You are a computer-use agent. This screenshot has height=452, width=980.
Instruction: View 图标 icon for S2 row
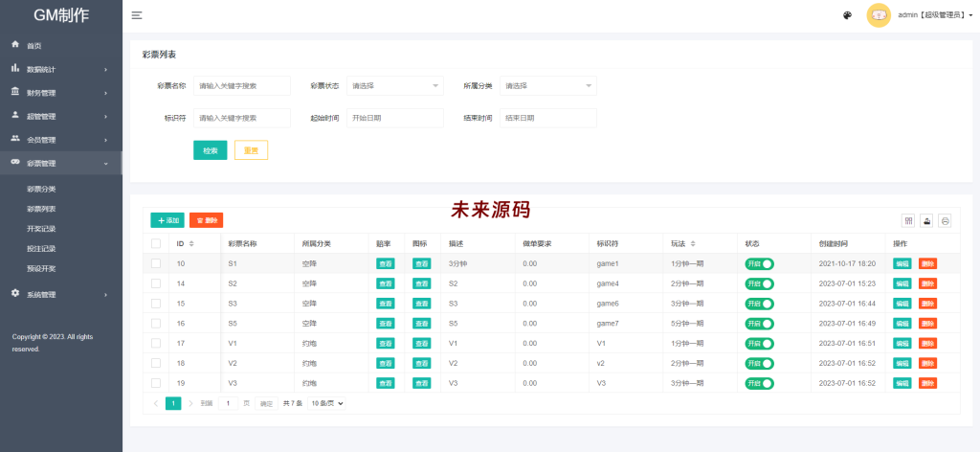point(422,283)
